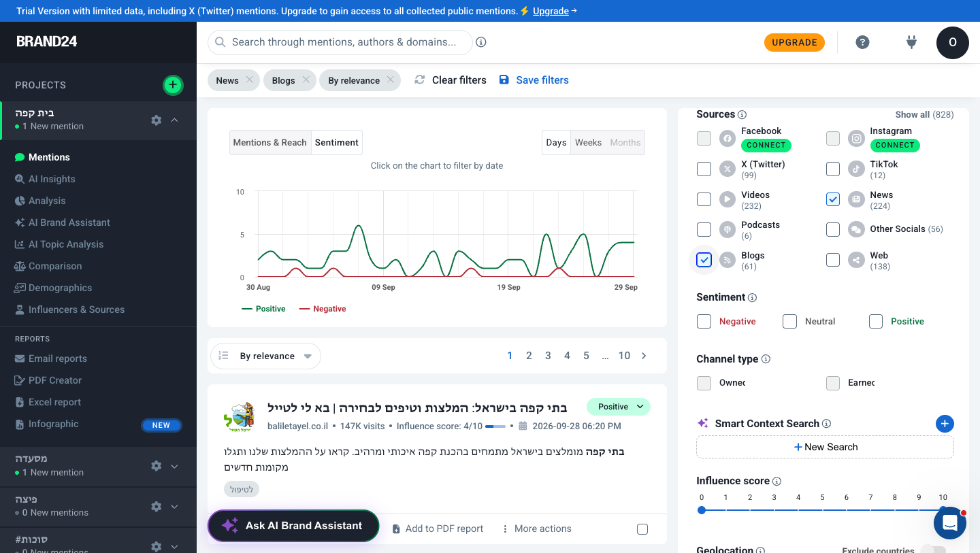Click the Channel type info icon
This screenshot has width=980, height=553.
pos(766,359)
